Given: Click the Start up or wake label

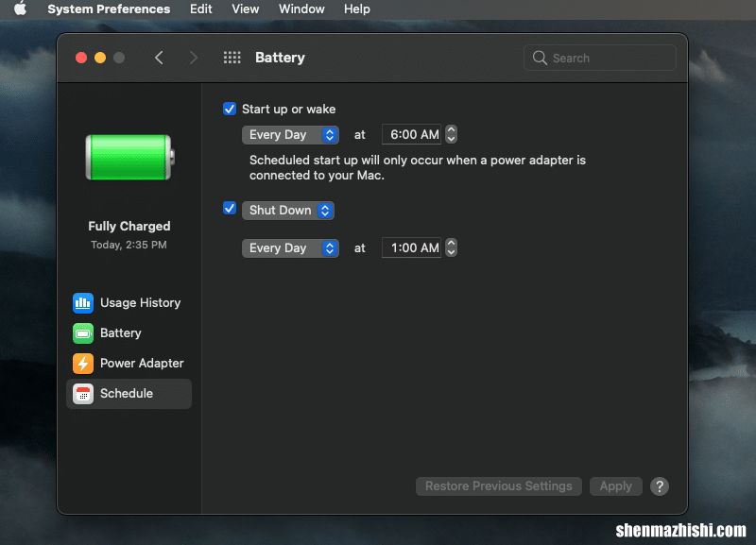Looking at the screenshot, I should pyautogui.click(x=289, y=110).
